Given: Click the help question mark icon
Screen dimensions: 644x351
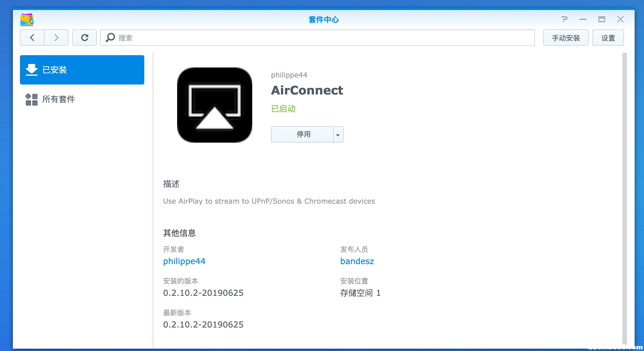Looking at the screenshot, I should tap(564, 19).
